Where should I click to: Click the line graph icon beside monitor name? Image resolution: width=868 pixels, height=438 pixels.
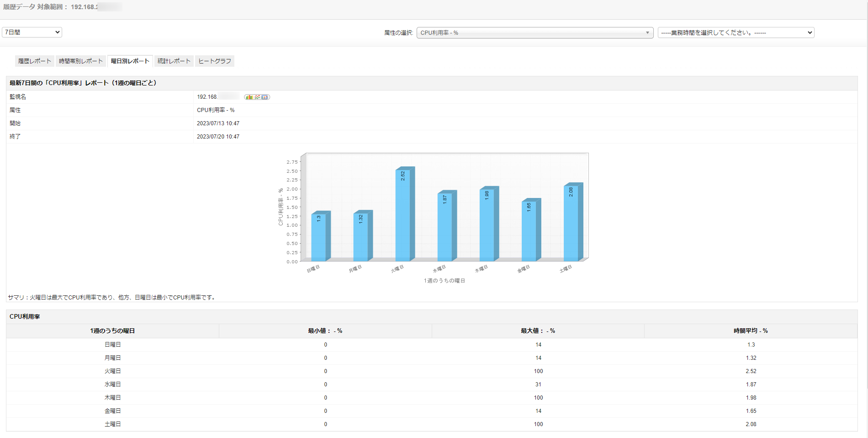click(258, 97)
